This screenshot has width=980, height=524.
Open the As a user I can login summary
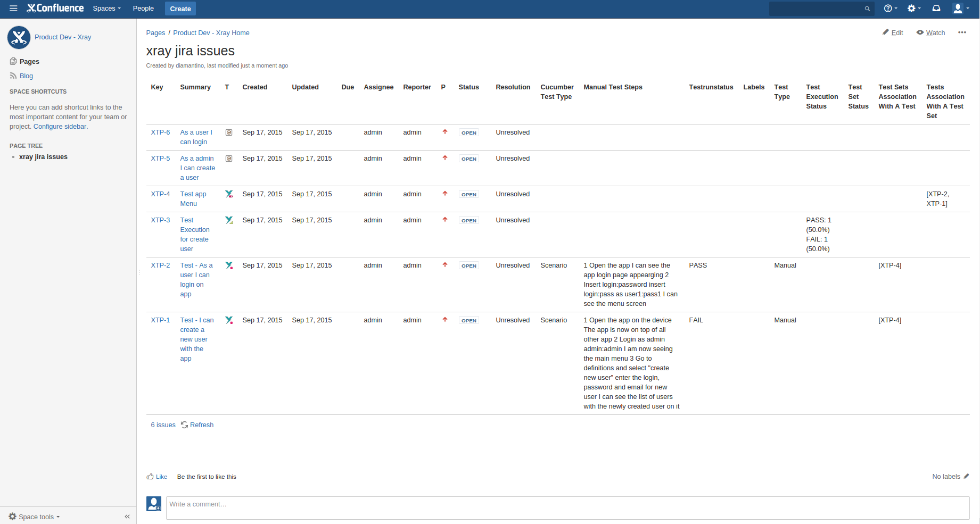[x=196, y=137]
